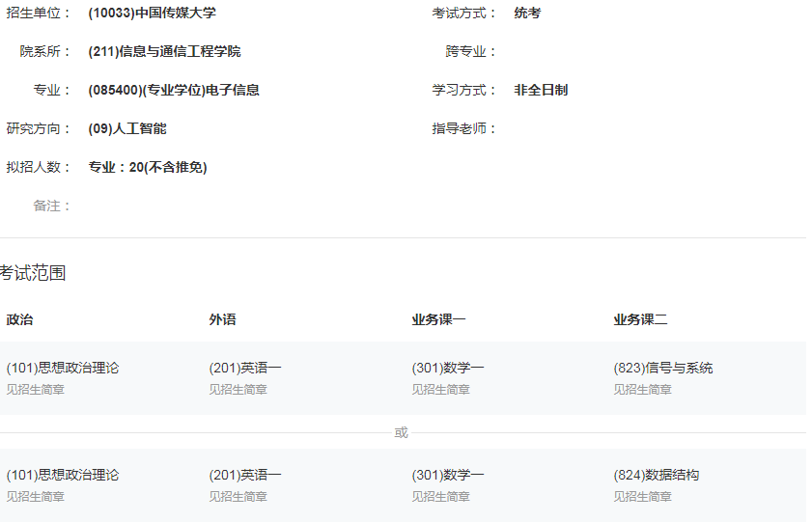Select (10033)中国传媒大学 text

152,13
